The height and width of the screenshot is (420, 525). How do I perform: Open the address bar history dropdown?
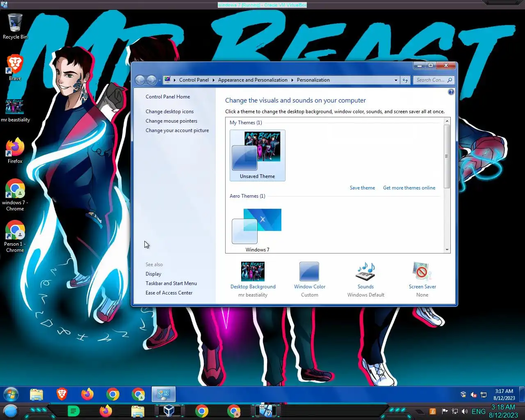[396, 80]
